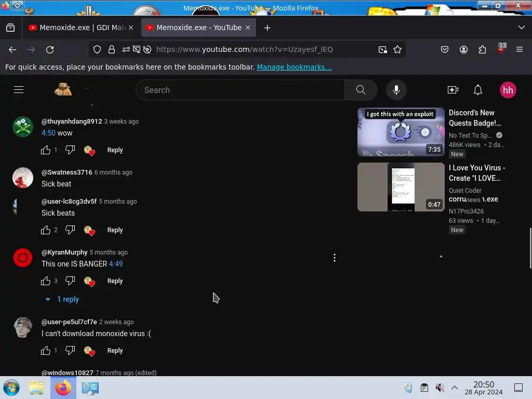Open the Create video icon
Screen dimensions: 532x399
coord(453,90)
